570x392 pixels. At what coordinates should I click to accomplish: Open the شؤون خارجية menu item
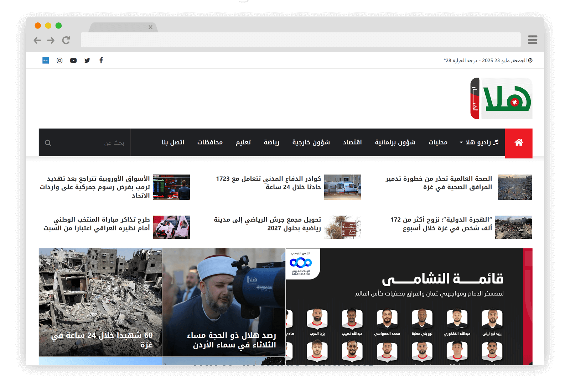click(311, 142)
